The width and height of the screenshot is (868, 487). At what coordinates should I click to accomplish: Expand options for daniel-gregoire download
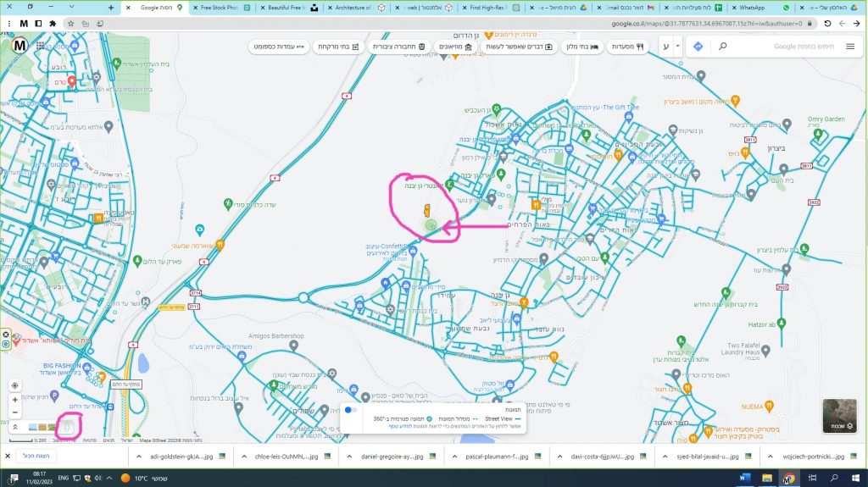[x=349, y=457]
